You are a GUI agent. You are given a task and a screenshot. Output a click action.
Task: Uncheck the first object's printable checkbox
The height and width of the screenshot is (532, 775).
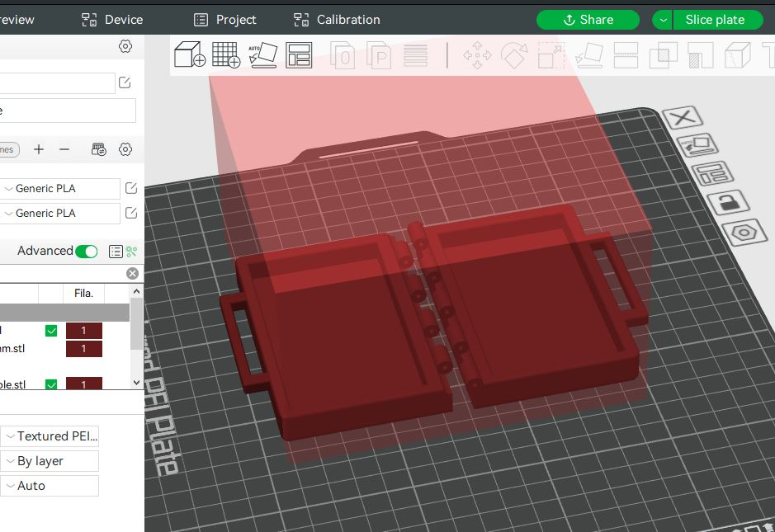51,331
